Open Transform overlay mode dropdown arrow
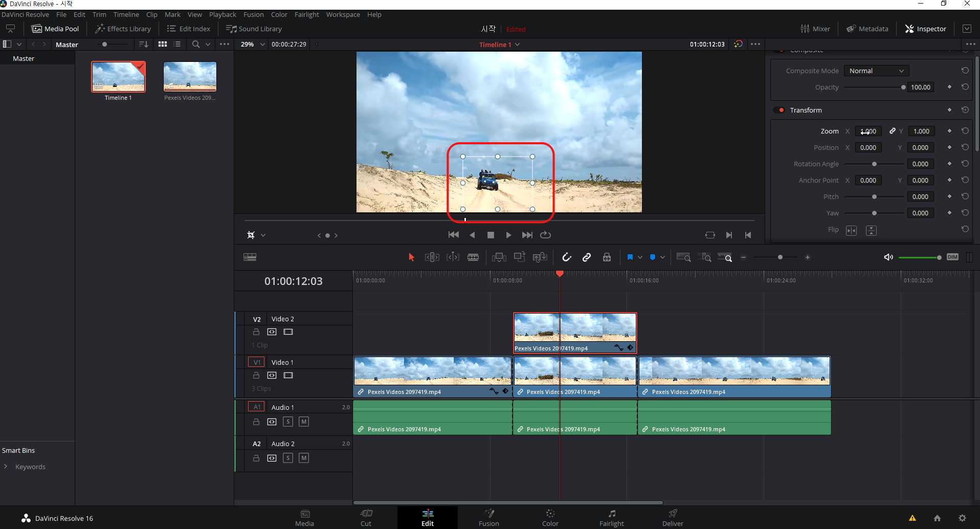 coord(263,235)
